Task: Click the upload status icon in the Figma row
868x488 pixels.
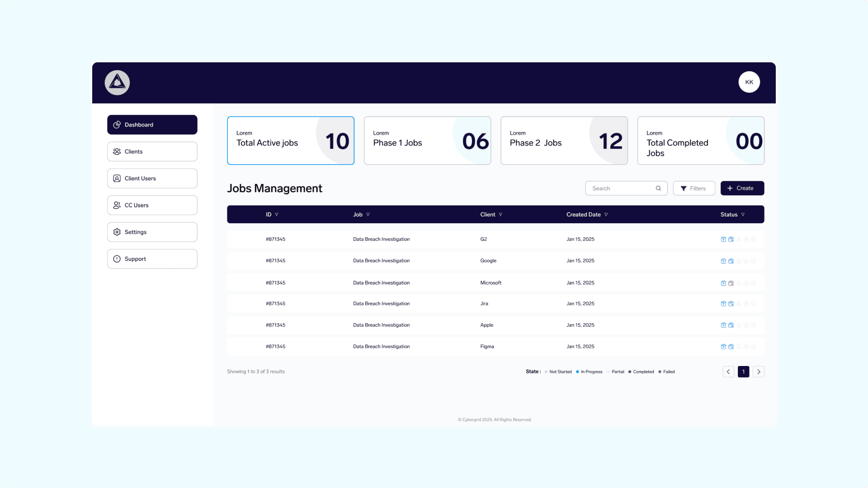Action: (x=723, y=347)
